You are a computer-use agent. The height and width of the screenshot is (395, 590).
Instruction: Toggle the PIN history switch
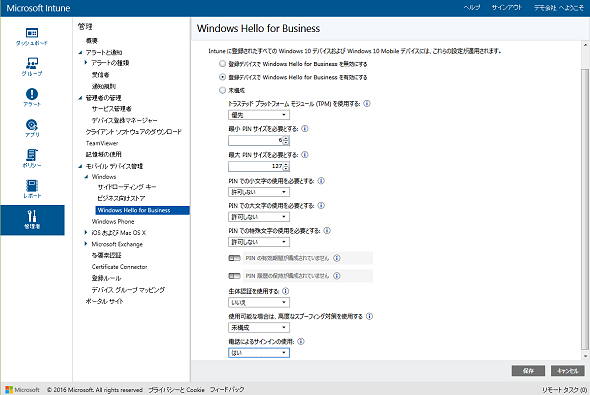tap(234, 276)
